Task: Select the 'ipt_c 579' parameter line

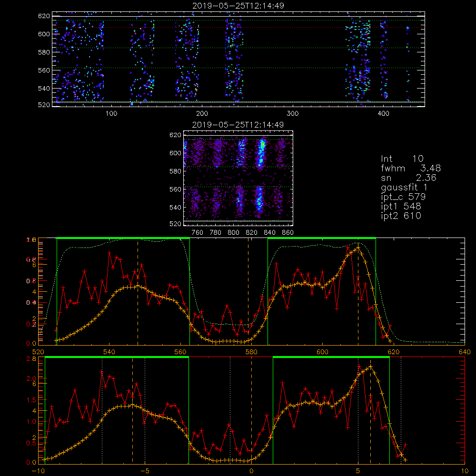Action: point(403,197)
